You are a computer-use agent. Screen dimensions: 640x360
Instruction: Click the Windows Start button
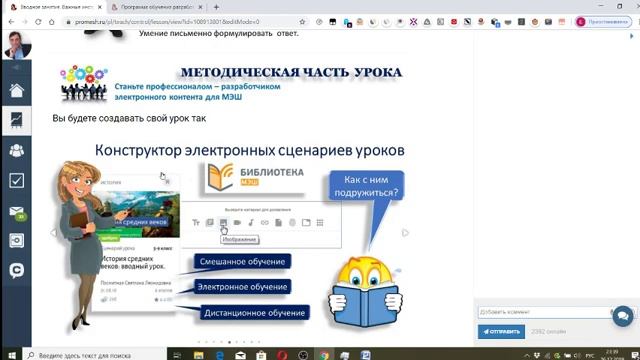tap(11, 355)
